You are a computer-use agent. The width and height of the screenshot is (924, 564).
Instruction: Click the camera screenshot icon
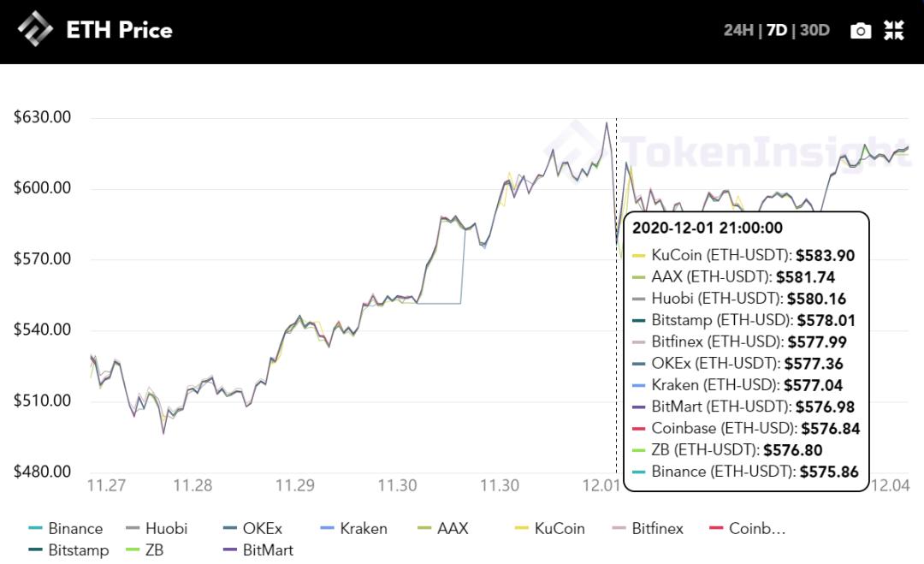coord(861,31)
